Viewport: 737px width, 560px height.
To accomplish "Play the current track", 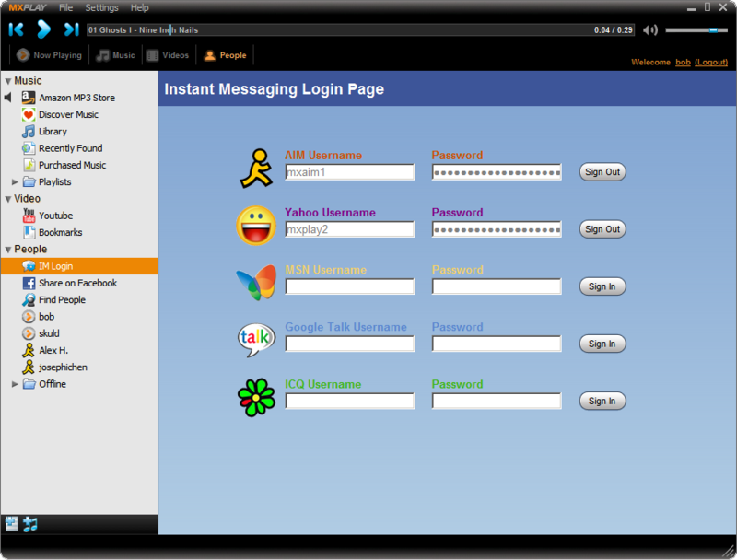I will [x=43, y=29].
